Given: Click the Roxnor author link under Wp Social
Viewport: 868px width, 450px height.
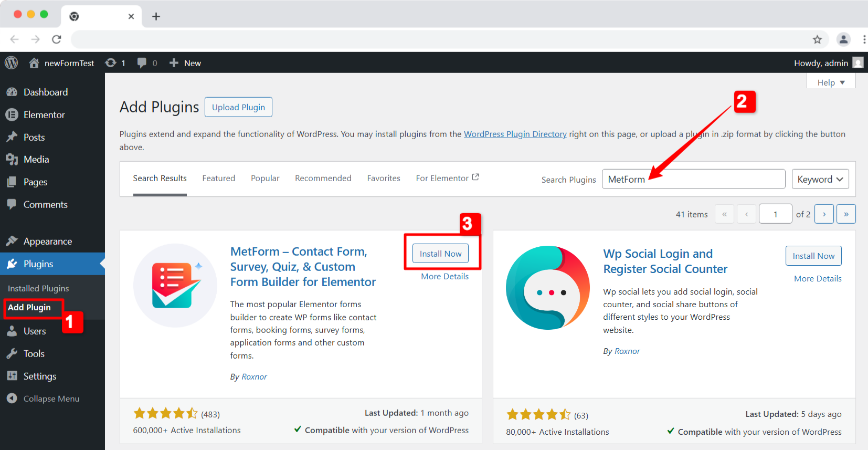Looking at the screenshot, I should (627, 351).
